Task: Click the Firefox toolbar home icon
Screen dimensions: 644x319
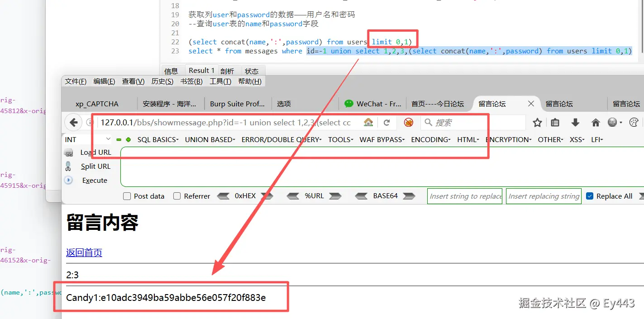Action: click(x=596, y=123)
